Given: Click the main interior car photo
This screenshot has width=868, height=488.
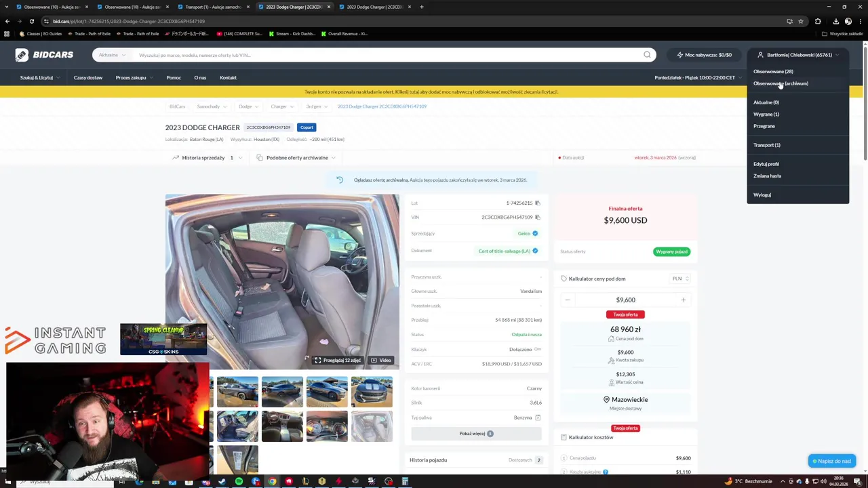Looking at the screenshot, I should point(282,281).
